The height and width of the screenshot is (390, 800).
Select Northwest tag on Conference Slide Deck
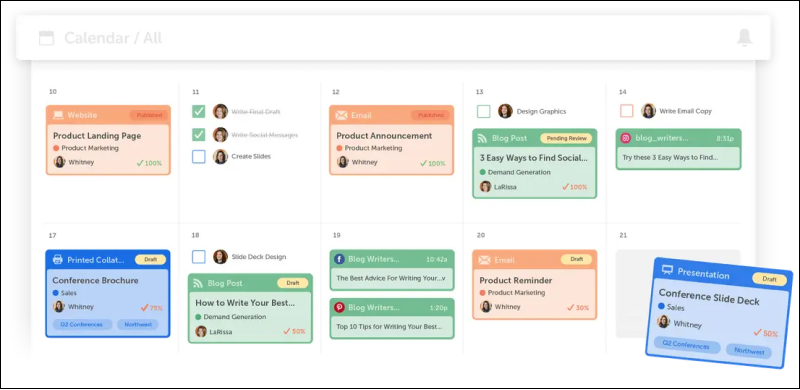(749, 351)
